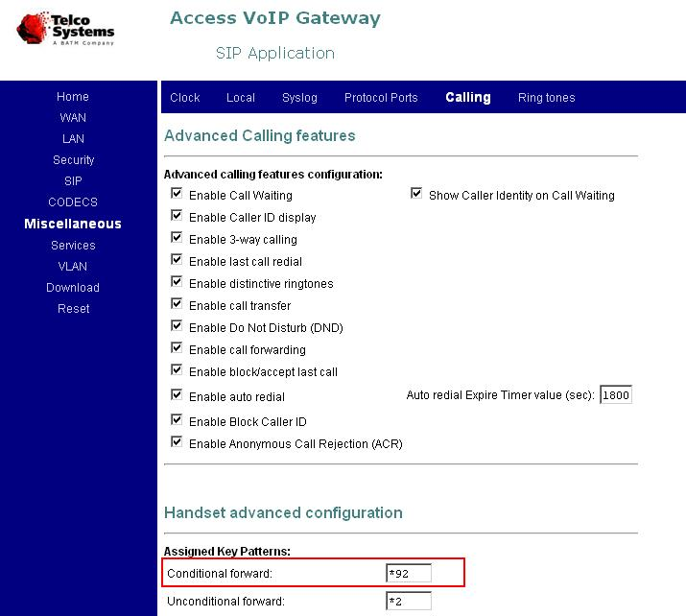The image size is (686, 616).
Task: Uncheck Enable auto redial
Action: [177, 395]
